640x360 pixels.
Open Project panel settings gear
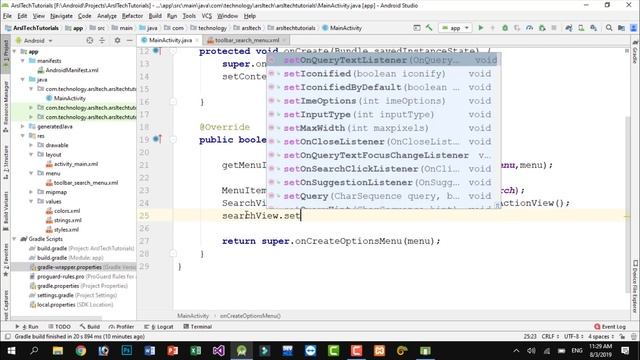point(117,40)
